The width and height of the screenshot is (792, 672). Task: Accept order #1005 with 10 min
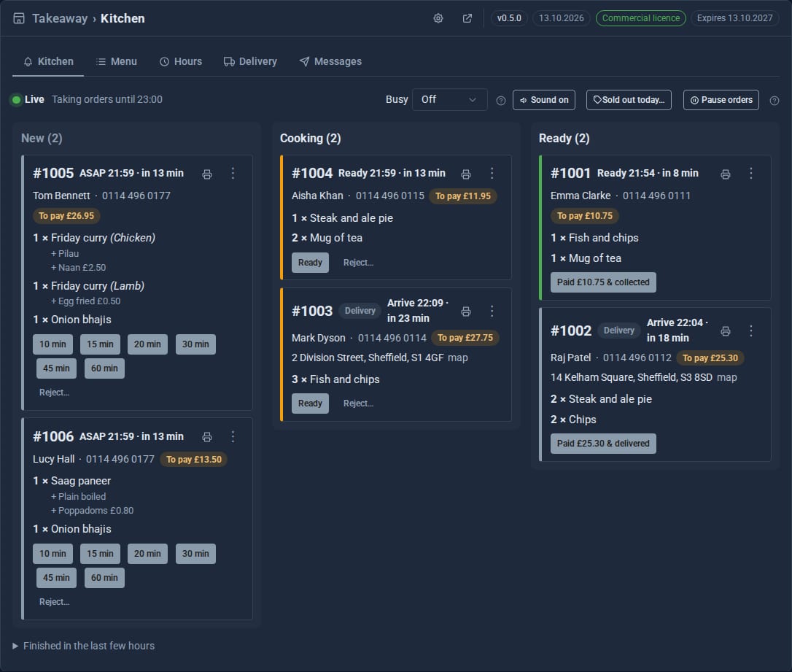pos(53,344)
